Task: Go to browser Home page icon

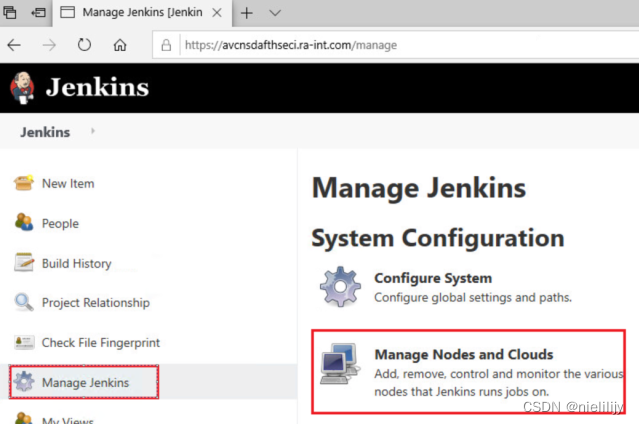Action: coord(120,44)
